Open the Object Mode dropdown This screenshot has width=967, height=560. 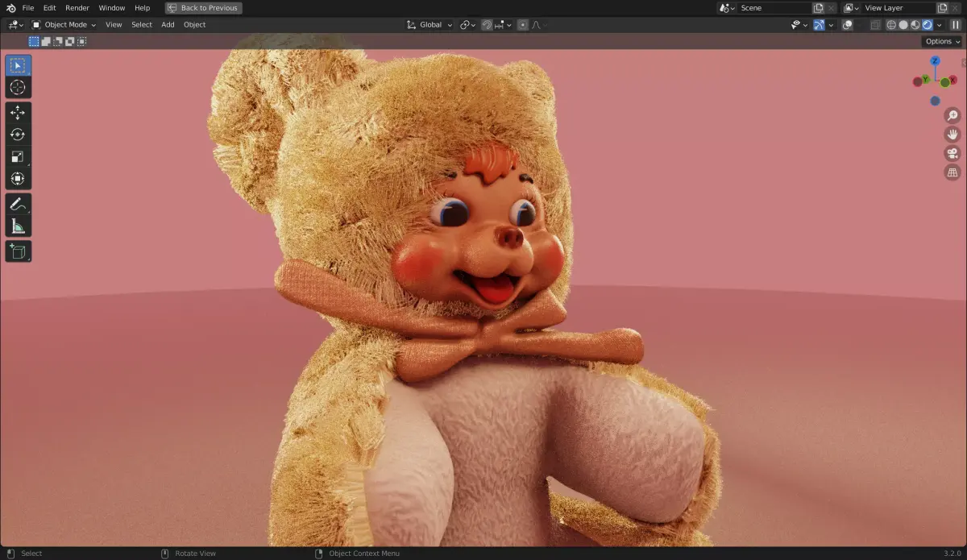(x=64, y=24)
